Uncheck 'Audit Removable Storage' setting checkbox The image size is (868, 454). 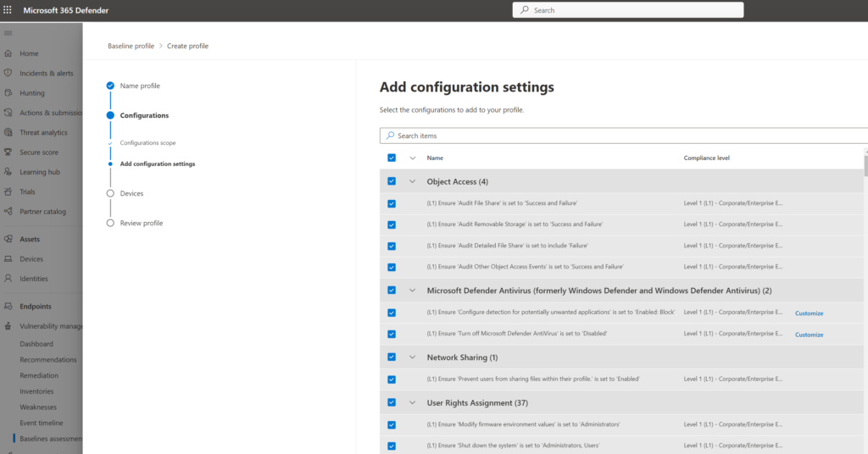click(392, 224)
